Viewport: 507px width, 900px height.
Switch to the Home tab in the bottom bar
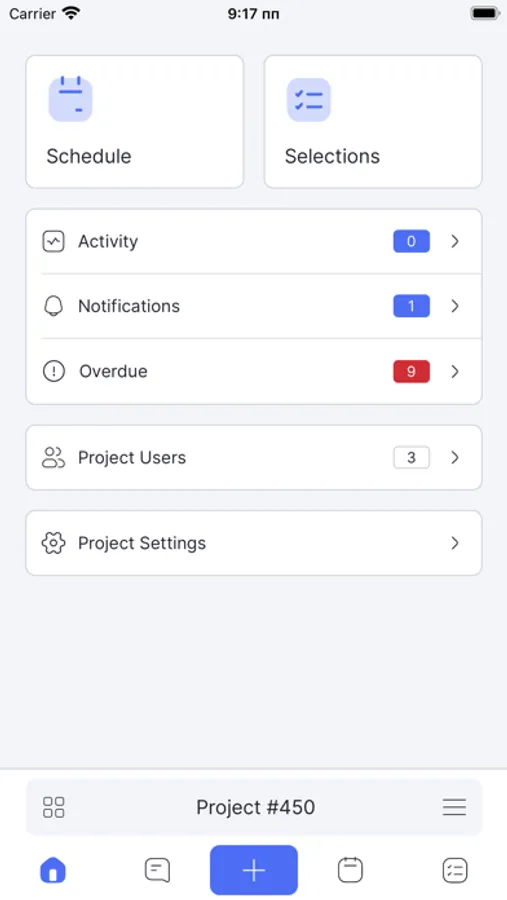coord(53,870)
